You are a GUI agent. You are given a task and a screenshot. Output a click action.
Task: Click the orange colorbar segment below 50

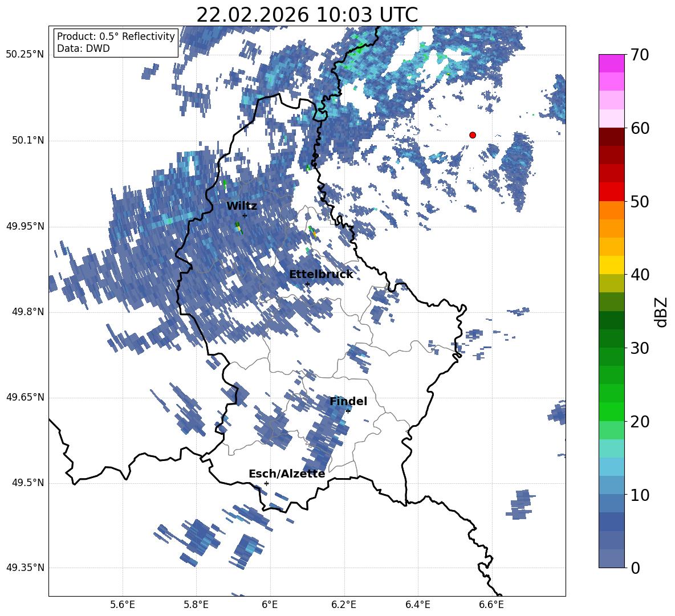coord(611,210)
